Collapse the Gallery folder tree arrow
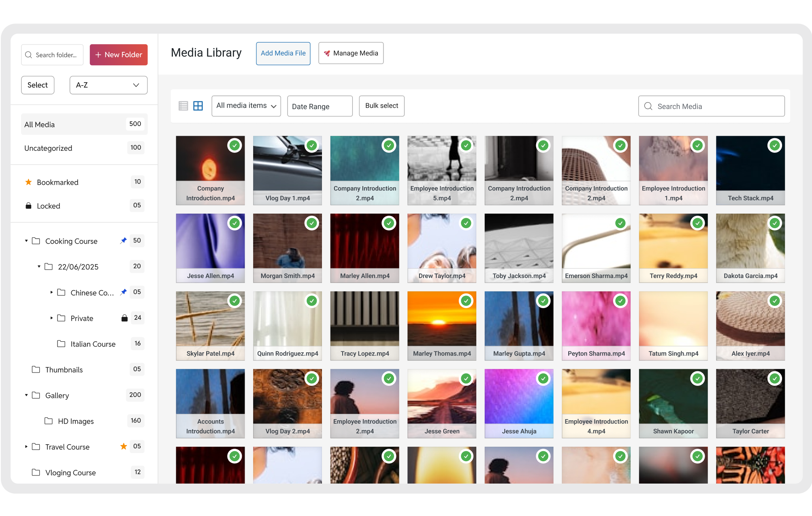 pyautogui.click(x=26, y=395)
